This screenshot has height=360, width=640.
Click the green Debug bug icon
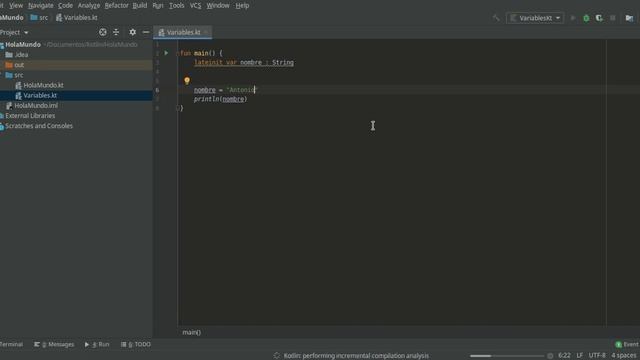coord(586,18)
